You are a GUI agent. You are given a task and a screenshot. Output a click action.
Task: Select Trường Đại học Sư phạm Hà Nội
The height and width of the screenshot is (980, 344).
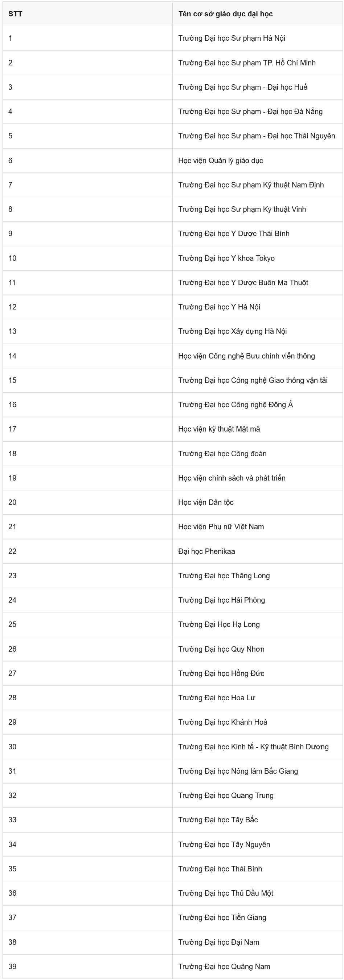232,39
